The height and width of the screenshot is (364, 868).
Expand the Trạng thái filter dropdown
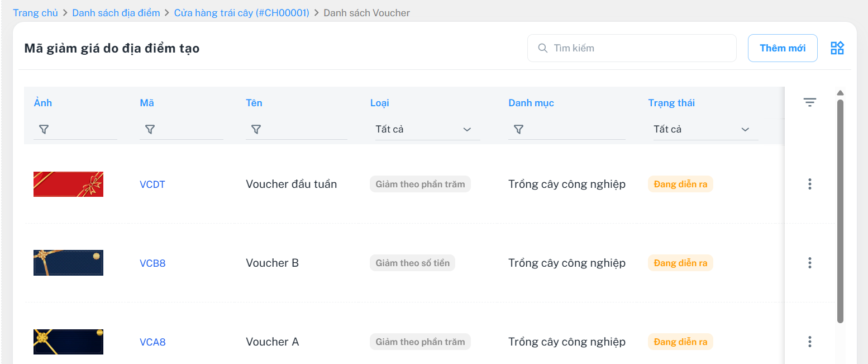coord(705,129)
